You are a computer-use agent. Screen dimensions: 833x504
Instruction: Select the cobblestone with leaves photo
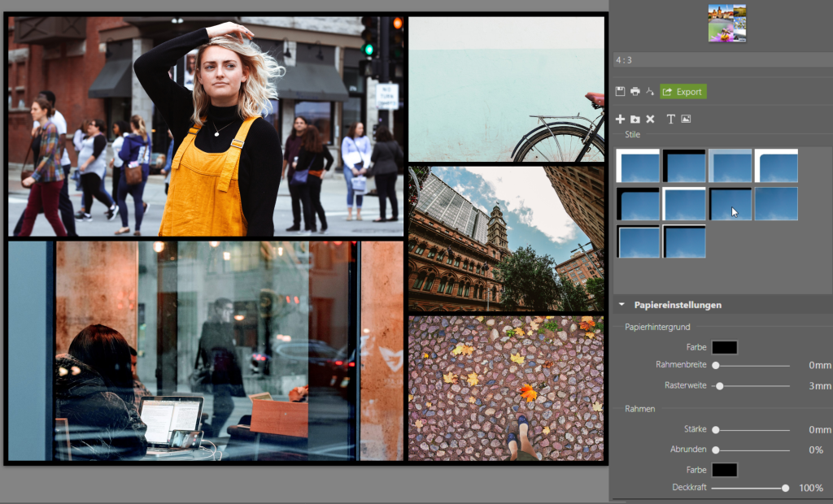tap(506, 389)
